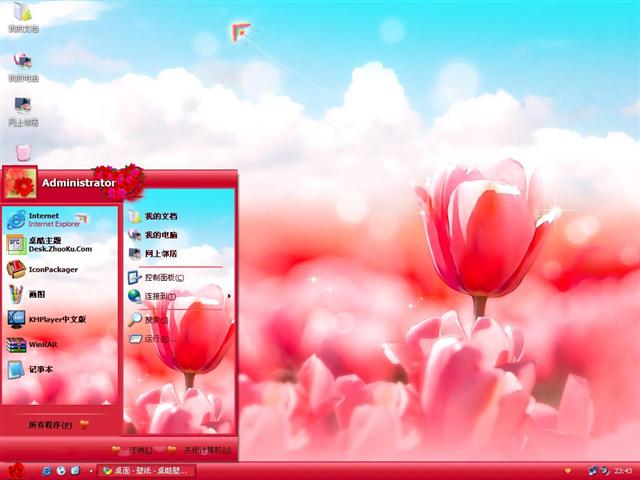The width and height of the screenshot is (640, 480).
Task: Click the 注销 log off button
Action: tap(132, 450)
